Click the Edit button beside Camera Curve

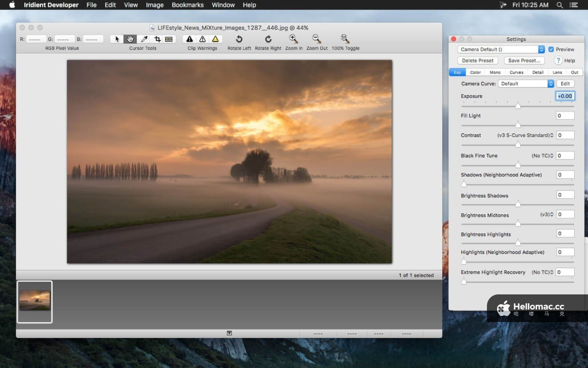(565, 84)
